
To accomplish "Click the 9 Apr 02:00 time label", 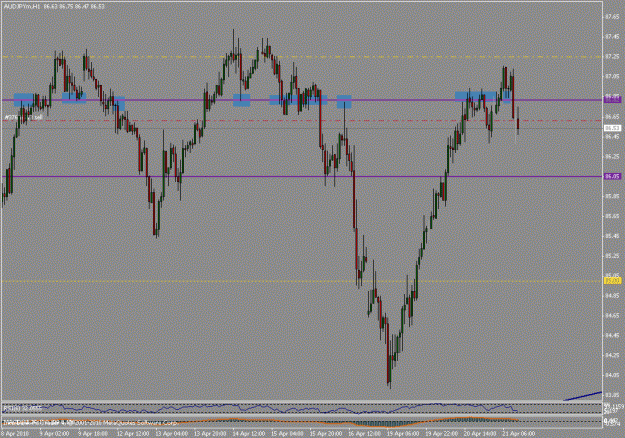I will tap(55, 434).
